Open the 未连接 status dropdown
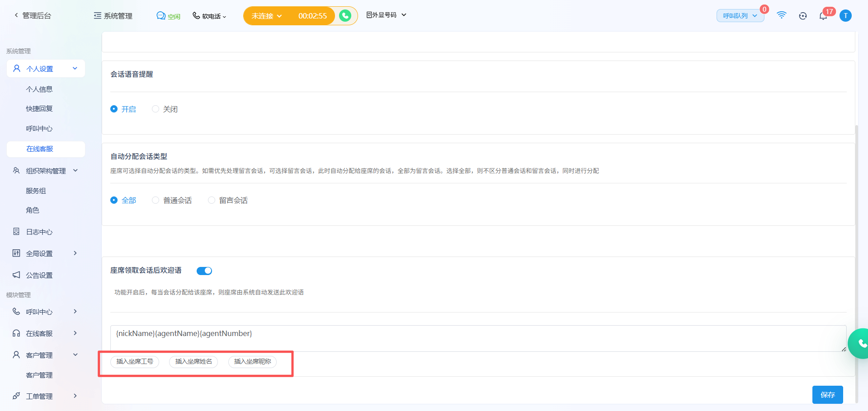The width and height of the screenshot is (868, 411). tap(267, 16)
